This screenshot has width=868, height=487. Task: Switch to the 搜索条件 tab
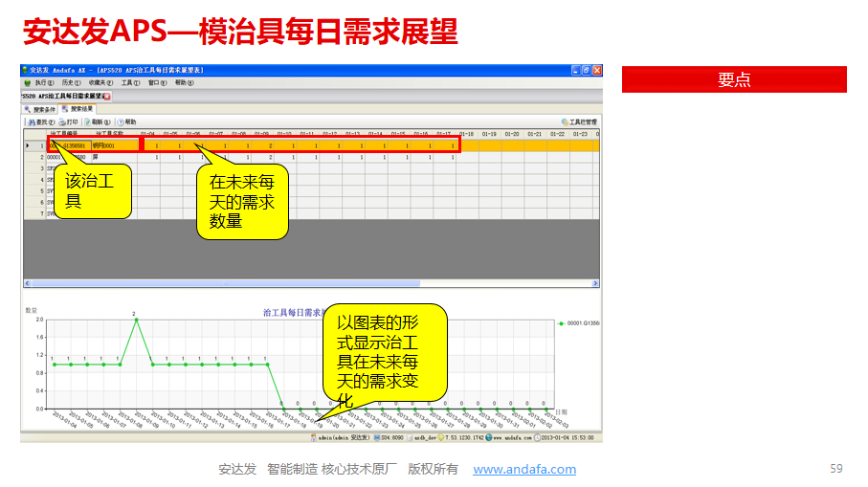(x=40, y=110)
